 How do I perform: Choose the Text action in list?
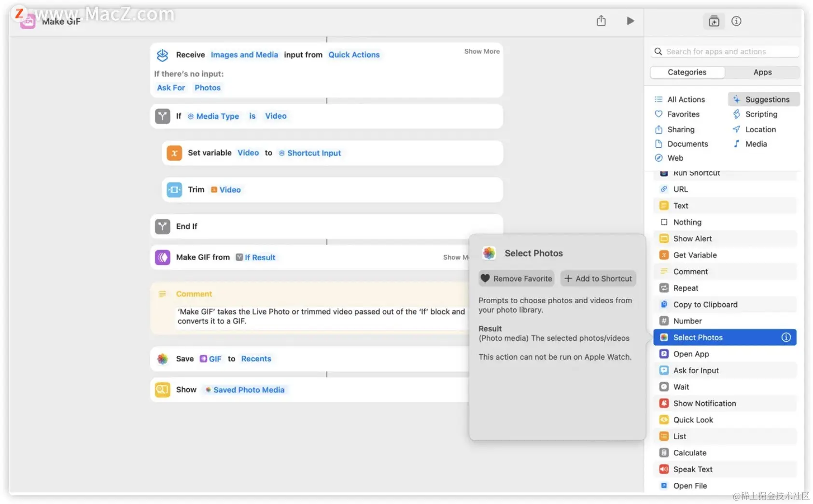click(725, 206)
